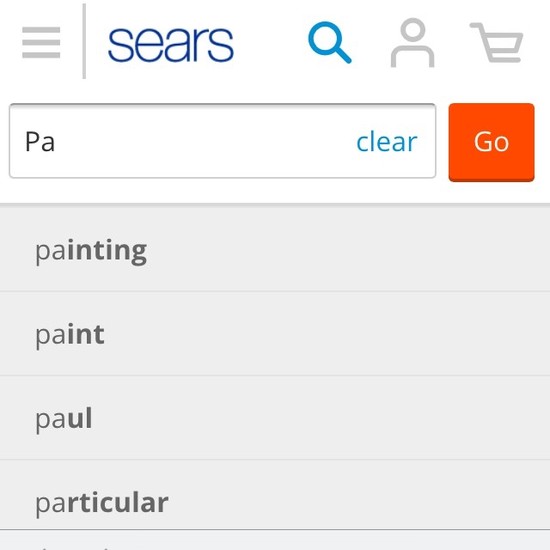Open the partially visible suggestion below 'particular'
This screenshot has height=550, width=550.
(x=275, y=540)
